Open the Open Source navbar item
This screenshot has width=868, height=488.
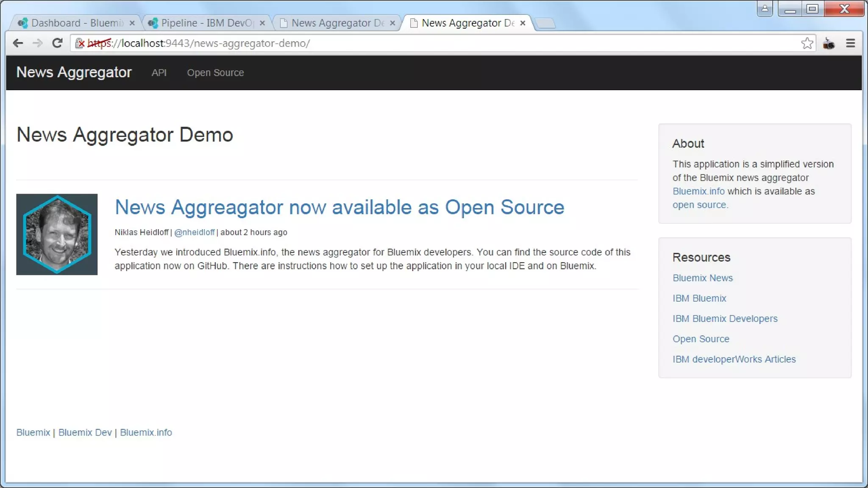[215, 73]
